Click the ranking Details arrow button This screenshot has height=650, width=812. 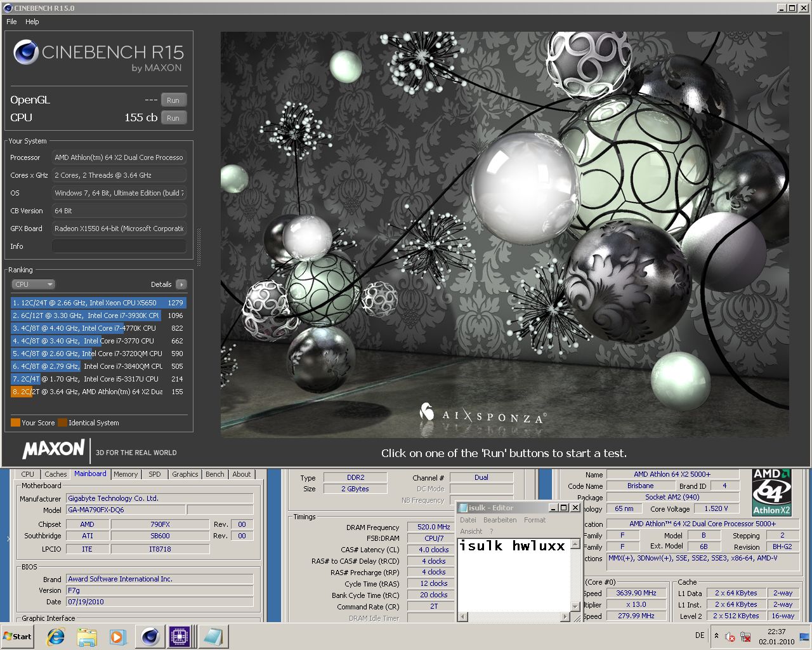pyautogui.click(x=181, y=284)
